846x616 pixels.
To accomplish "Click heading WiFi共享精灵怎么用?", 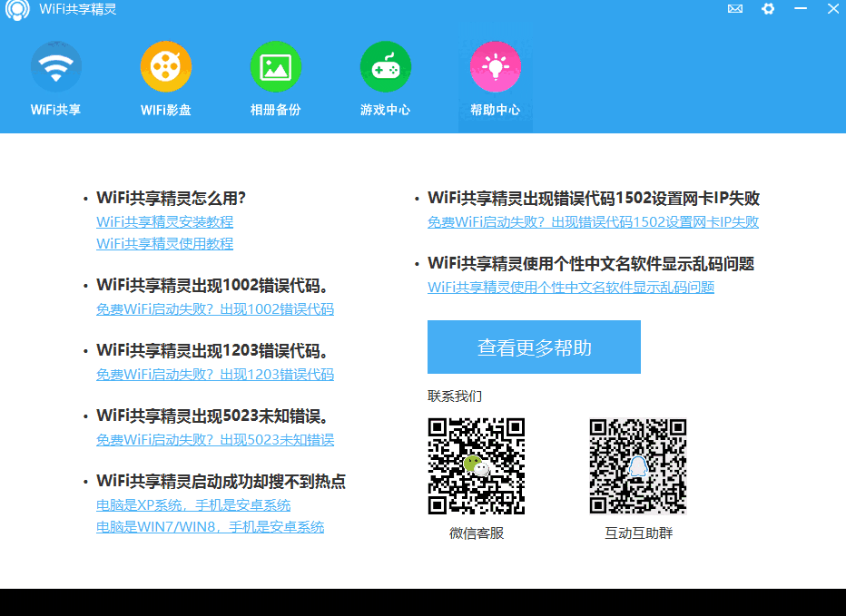I will (171, 198).
